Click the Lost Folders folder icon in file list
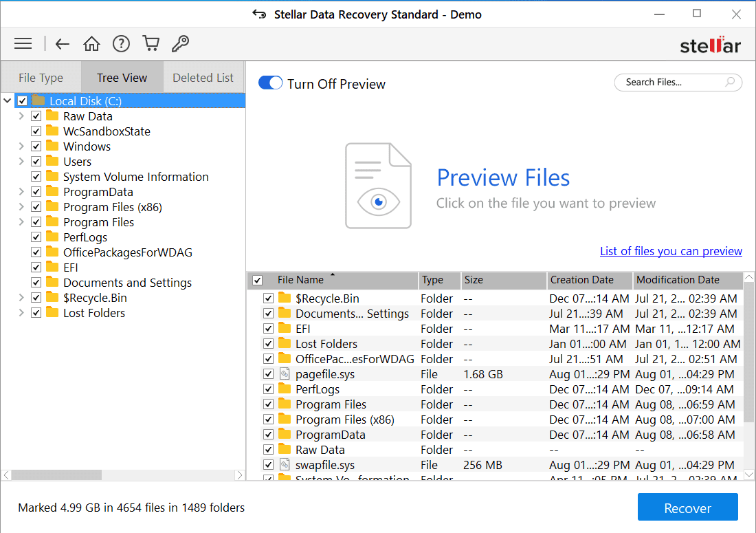 tap(285, 343)
